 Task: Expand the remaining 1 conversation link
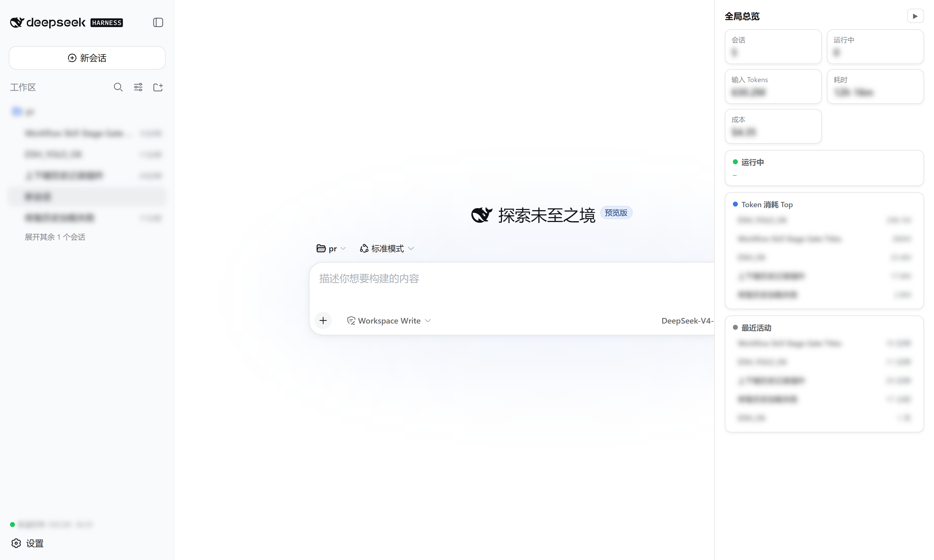(x=55, y=237)
